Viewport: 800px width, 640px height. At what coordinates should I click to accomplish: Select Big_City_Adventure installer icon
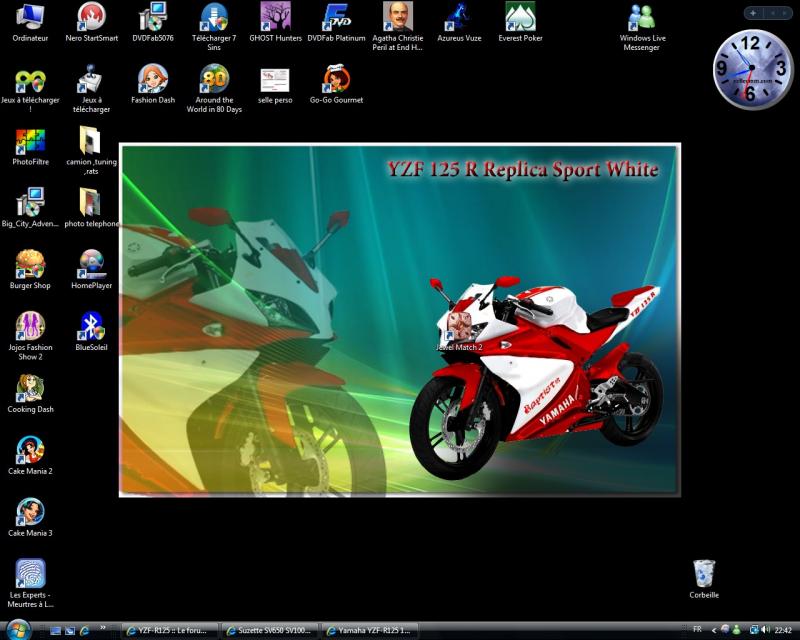coord(30,207)
